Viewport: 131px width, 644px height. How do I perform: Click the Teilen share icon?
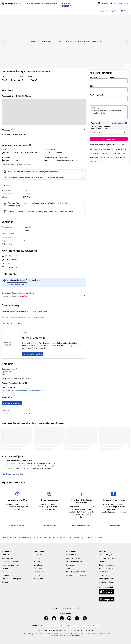point(112,11)
